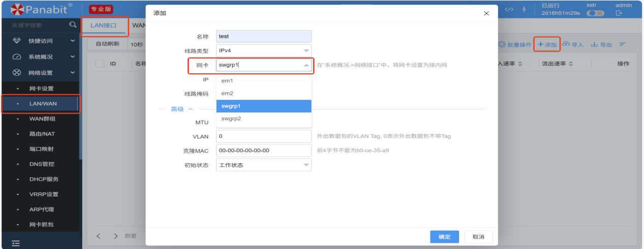Click the 导出 download icon
This screenshot has width=644, height=249.
pyautogui.click(x=594, y=45)
